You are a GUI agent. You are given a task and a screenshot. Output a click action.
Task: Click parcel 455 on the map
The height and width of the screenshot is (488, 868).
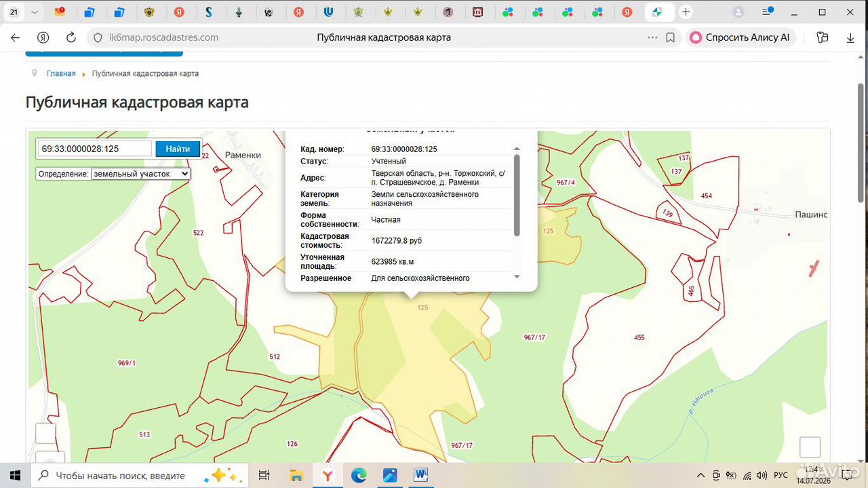tap(639, 337)
